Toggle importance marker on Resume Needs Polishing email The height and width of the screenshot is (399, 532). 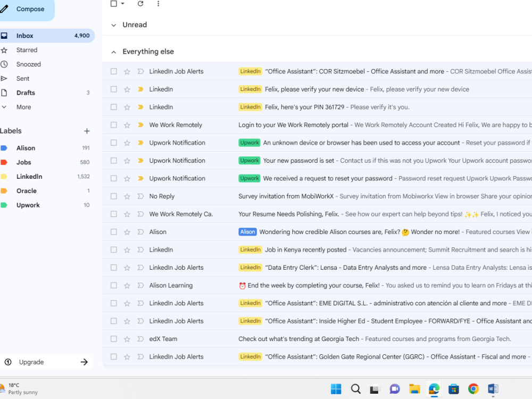point(140,214)
